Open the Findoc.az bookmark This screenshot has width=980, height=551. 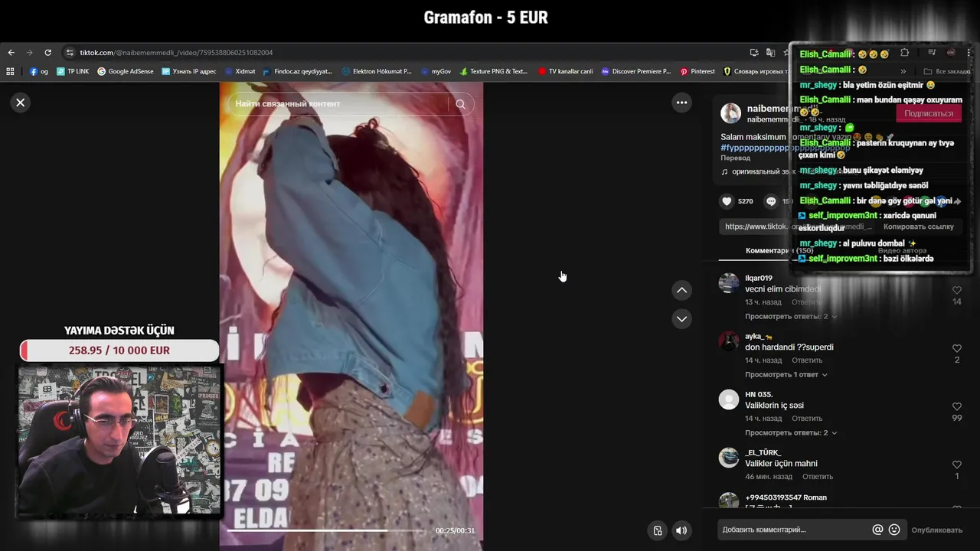click(297, 71)
